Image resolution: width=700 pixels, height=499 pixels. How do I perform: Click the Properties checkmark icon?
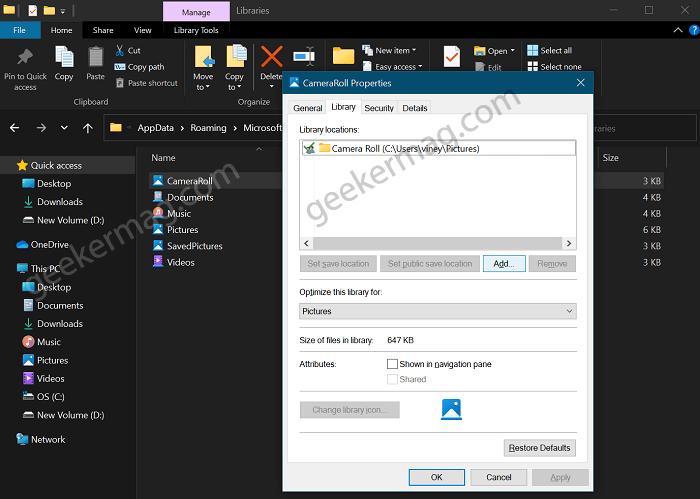click(452, 57)
